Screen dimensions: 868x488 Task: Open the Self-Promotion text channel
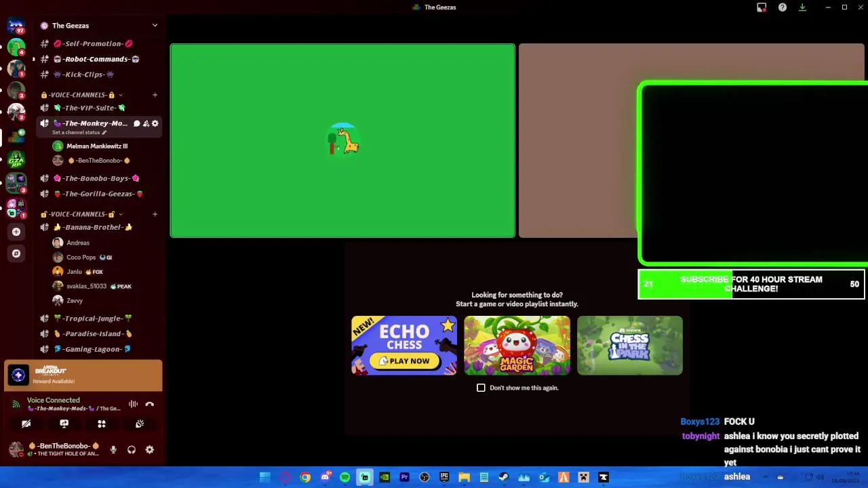(99, 43)
